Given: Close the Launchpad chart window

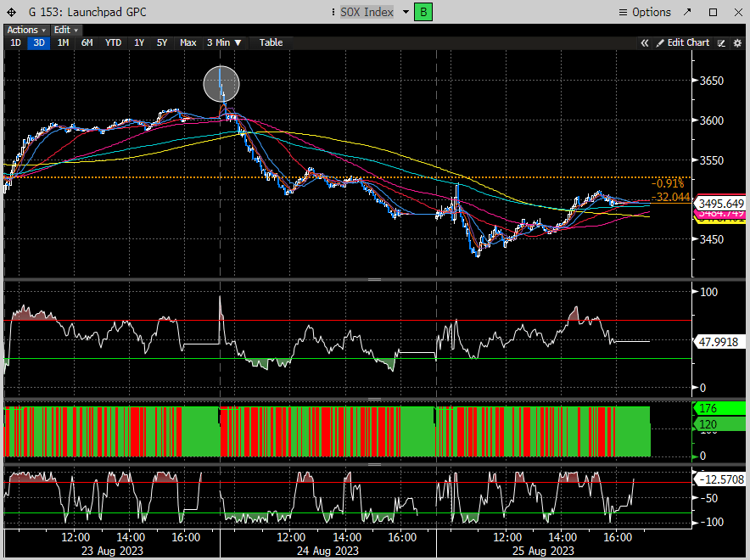Looking at the screenshot, I should 738,12.
